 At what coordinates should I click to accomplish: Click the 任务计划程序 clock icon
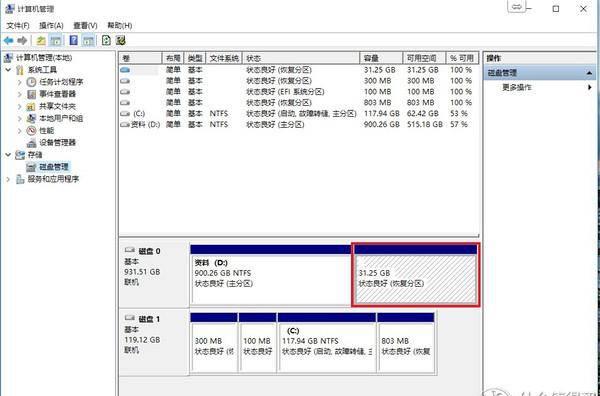[31, 82]
